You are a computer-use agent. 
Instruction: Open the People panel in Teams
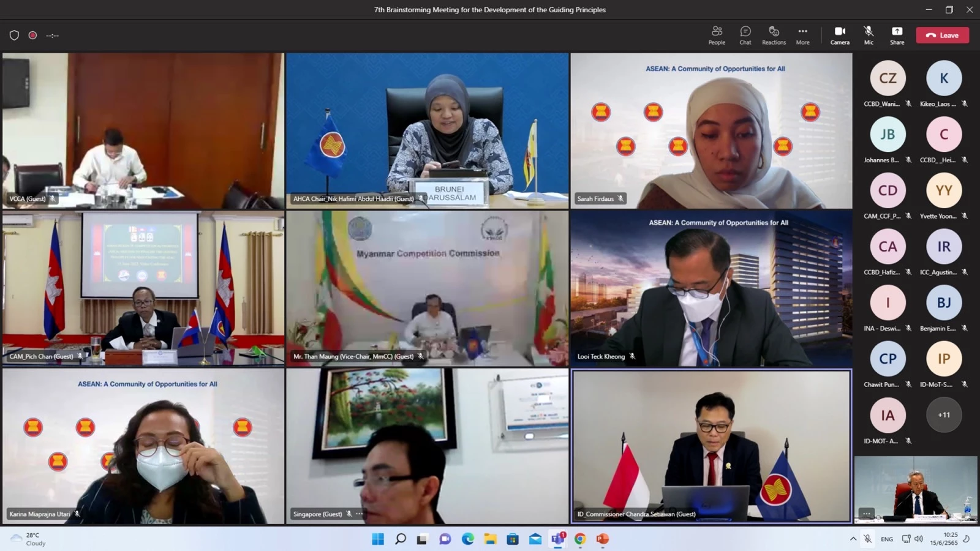tap(716, 35)
